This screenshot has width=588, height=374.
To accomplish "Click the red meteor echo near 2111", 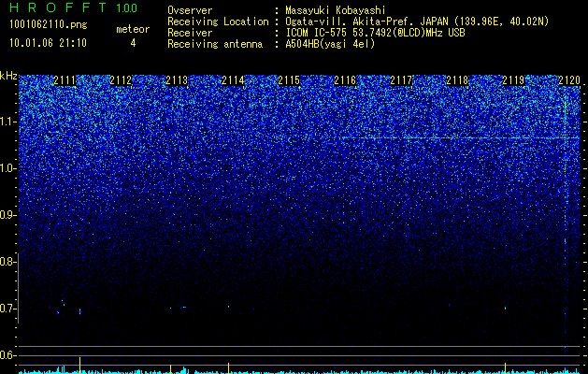I will (x=79, y=311).
